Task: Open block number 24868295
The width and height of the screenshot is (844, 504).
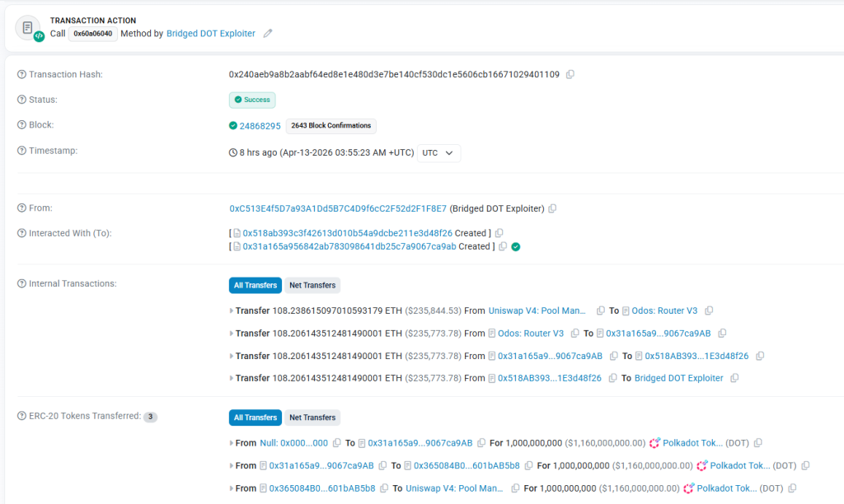Action: (x=260, y=126)
